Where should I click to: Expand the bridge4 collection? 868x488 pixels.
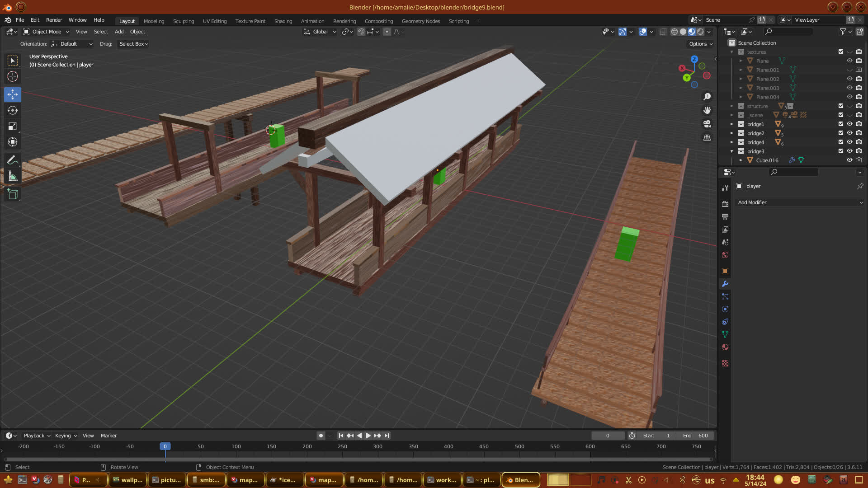pyautogui.click(x=732, y=142)
